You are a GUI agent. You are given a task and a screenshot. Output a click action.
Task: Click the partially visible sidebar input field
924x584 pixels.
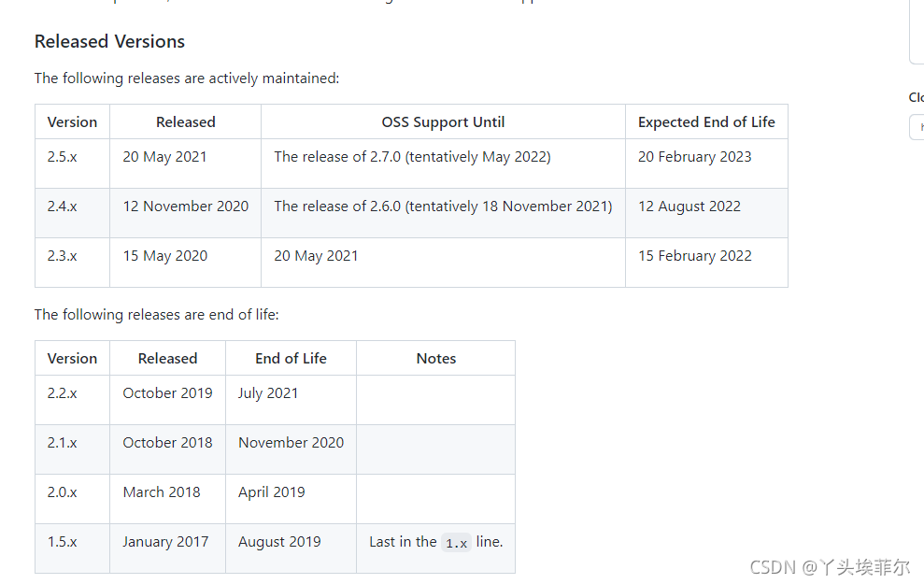click(917, 127)
